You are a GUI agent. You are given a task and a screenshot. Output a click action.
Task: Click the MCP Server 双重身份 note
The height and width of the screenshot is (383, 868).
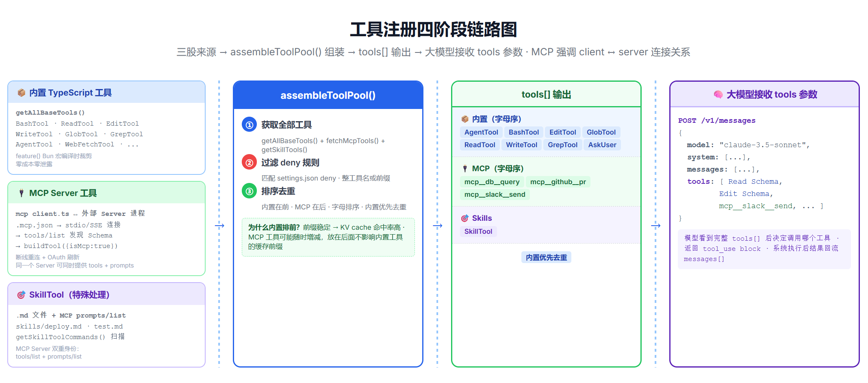47,349
